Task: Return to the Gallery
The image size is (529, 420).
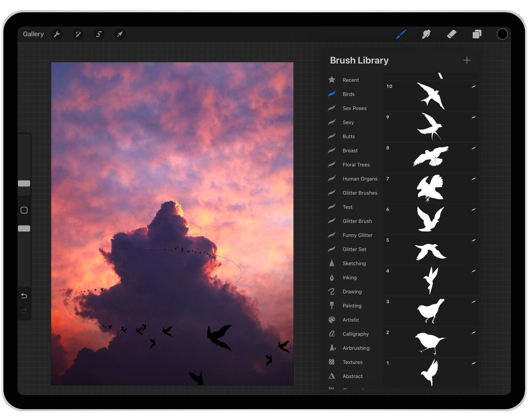Action: point(33,34)
